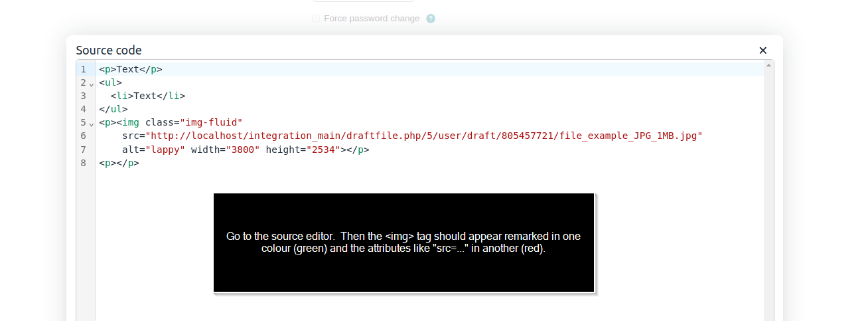
Task: Click line number 1 in the gutter
Action: point(84,69)
